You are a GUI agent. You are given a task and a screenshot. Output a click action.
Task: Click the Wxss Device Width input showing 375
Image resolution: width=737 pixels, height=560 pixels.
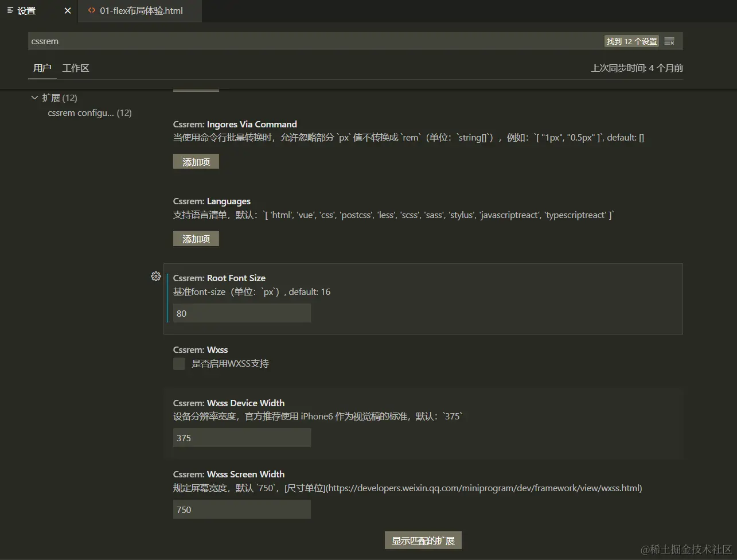241,437
